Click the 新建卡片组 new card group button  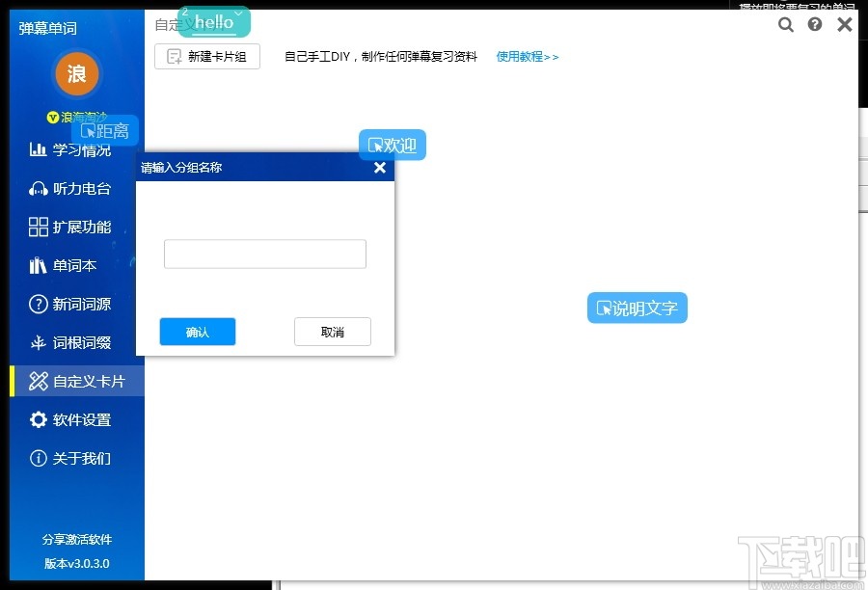pos(206,56)
